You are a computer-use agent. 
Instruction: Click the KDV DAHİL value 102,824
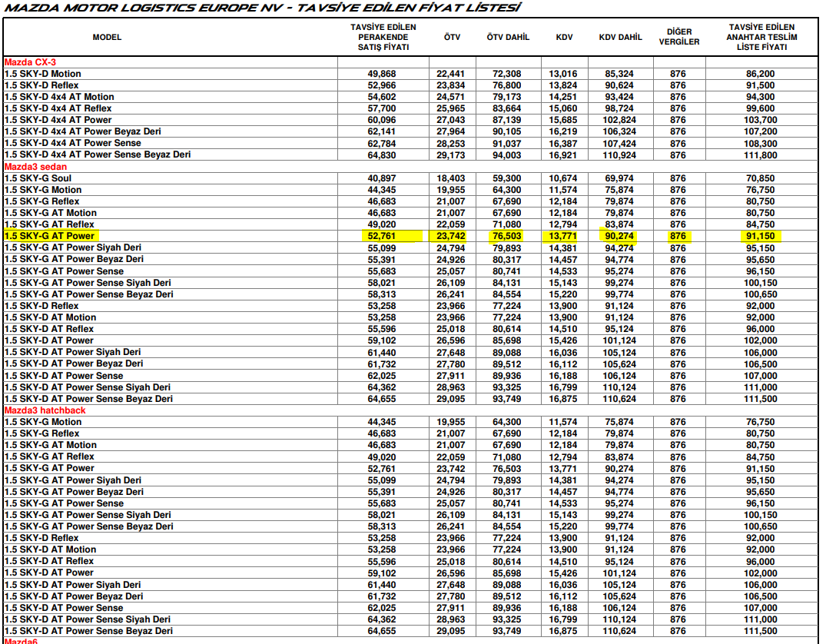[x=619, y=120]
